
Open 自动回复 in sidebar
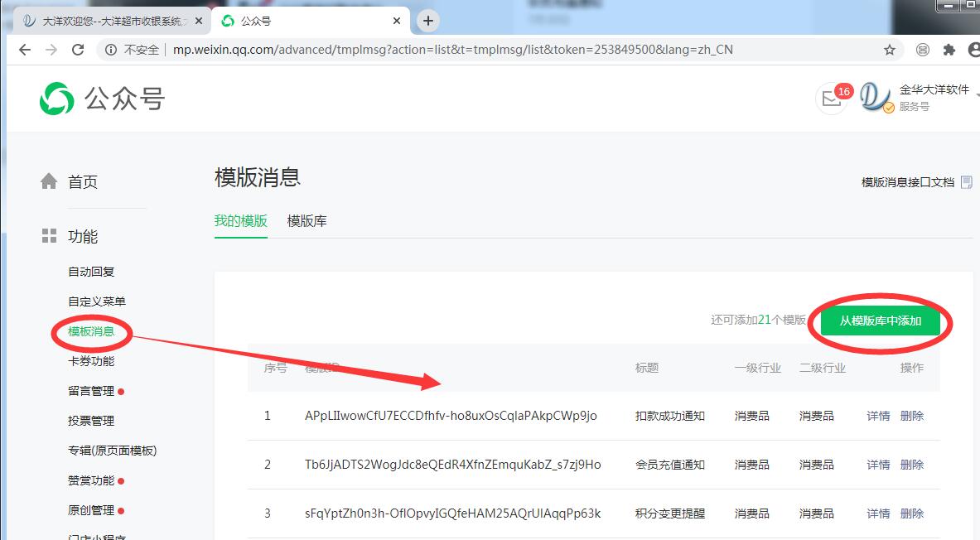point(91,272)
